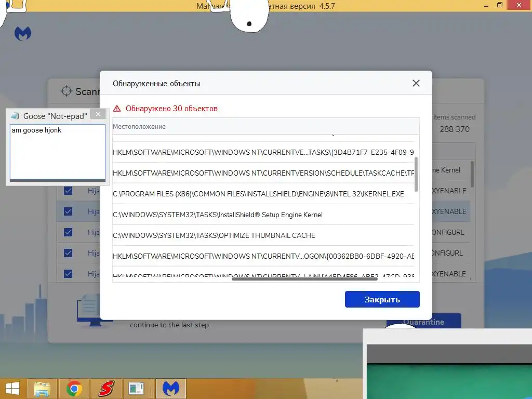Click the Malwarebytes taskbar icon
Screen dimensions: 532x399
(170, 389)
